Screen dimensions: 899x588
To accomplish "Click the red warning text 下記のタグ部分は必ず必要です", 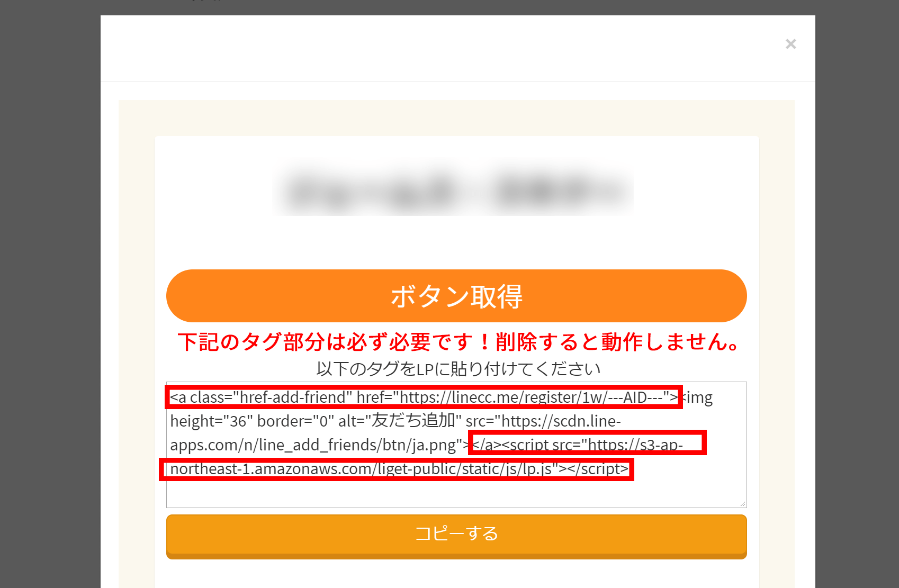I will pos(325,342).
